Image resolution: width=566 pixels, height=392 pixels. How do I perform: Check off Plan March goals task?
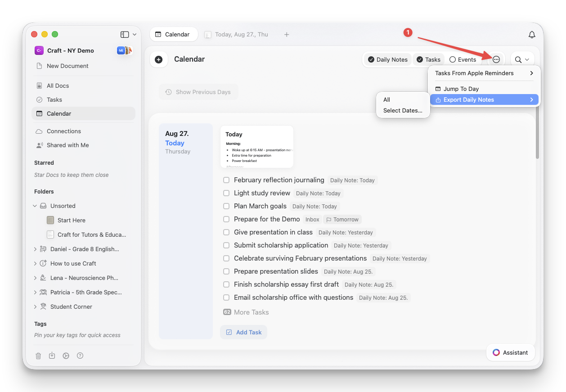pyautogui.click(x=226, y=206)
